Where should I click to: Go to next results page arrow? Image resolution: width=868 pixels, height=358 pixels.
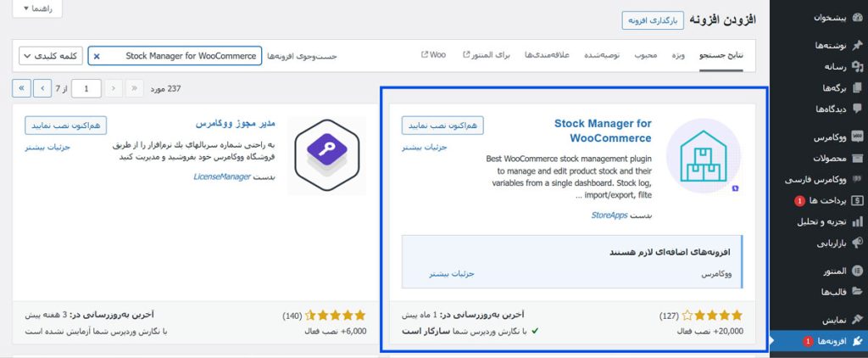coord(42,87)
